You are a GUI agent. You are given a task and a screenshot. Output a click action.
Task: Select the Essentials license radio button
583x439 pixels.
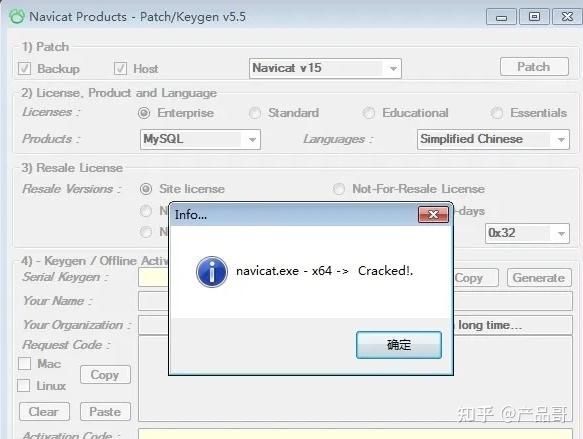pos(497,113)
